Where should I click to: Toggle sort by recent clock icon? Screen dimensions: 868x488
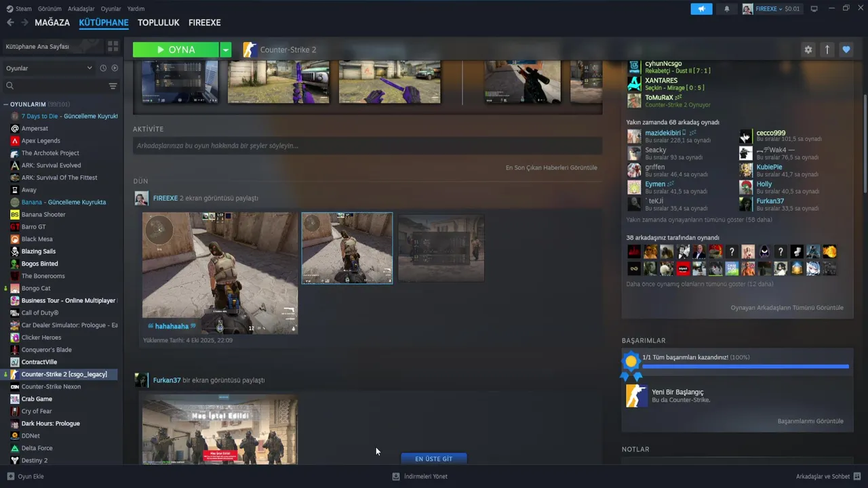103,68
